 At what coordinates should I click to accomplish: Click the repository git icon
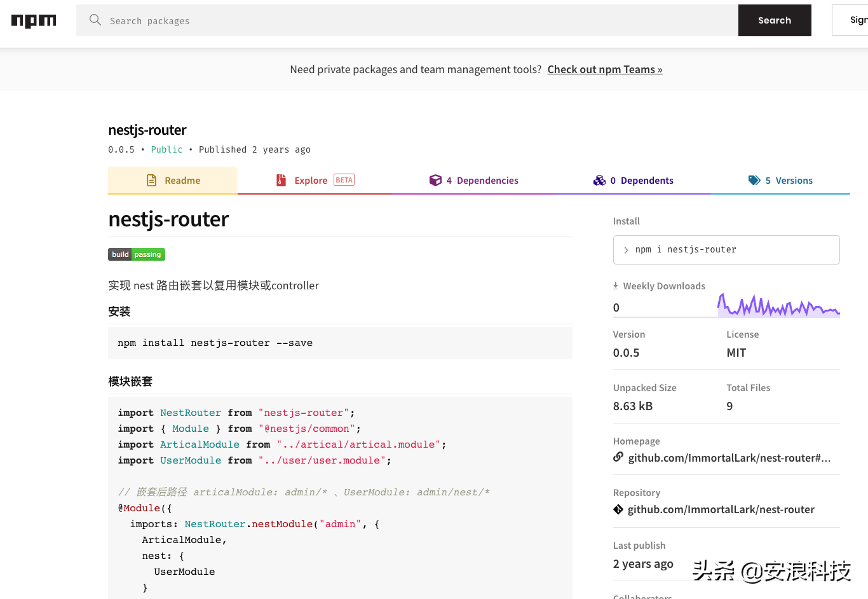(x=618, y=509)
